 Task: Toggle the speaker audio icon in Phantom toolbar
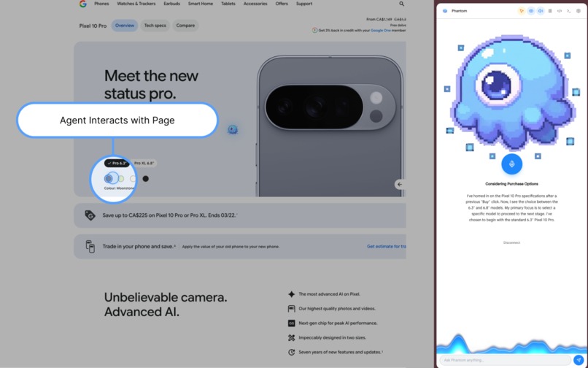pyautogui.click(x=541, y=11)
